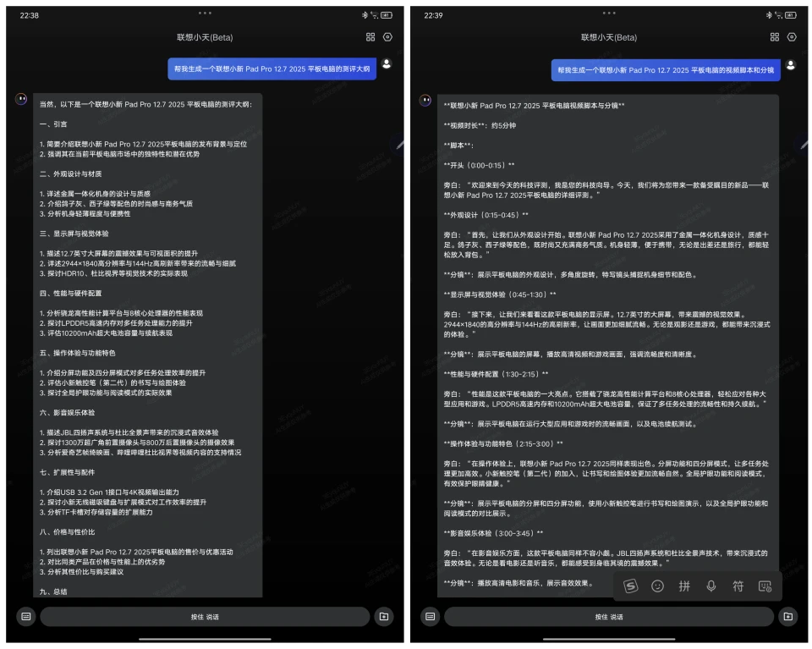
Task: Select line **显示屏与视觉体验 (0:45-1:30) **
Action: click(x=500, y=294)
